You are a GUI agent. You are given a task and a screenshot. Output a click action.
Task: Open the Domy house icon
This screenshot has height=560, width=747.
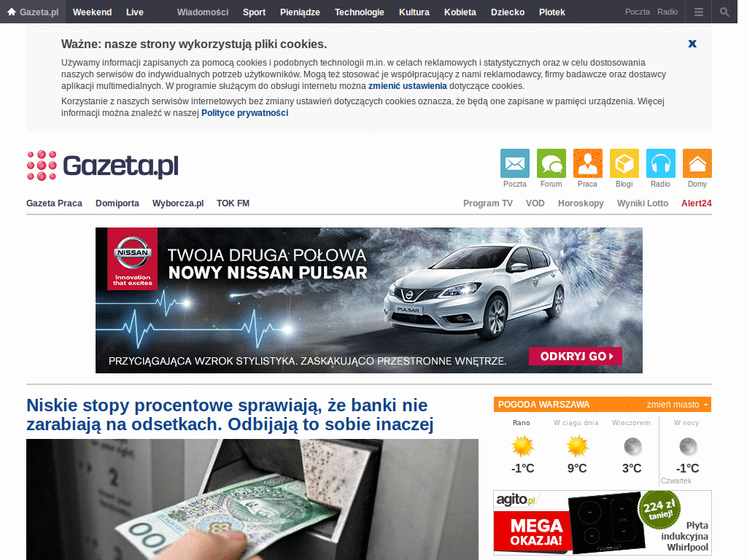(697, 163)
